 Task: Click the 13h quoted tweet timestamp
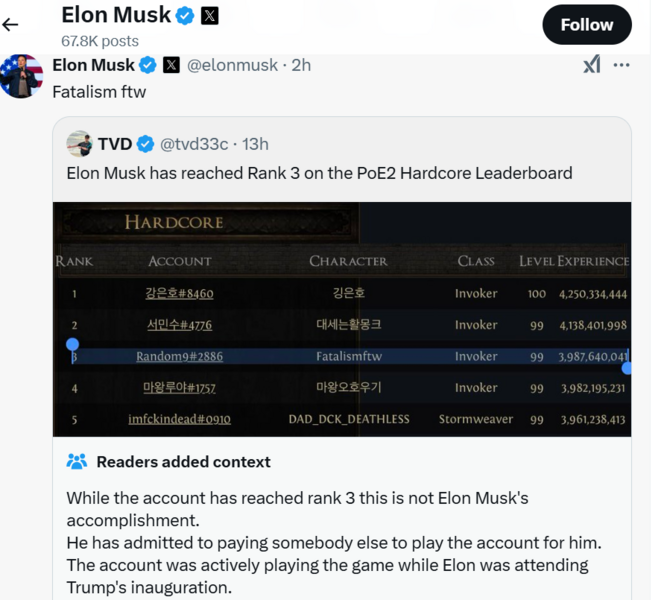tap(255, 144)
